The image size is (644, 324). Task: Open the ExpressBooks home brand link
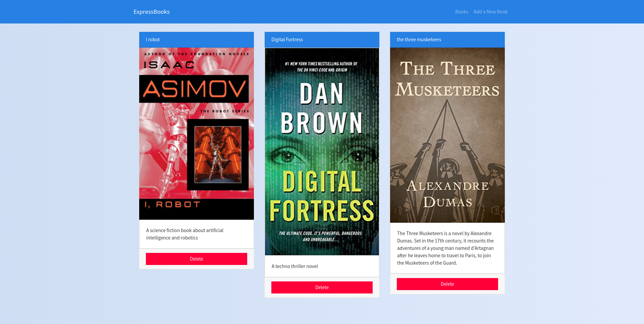[152, 12]
